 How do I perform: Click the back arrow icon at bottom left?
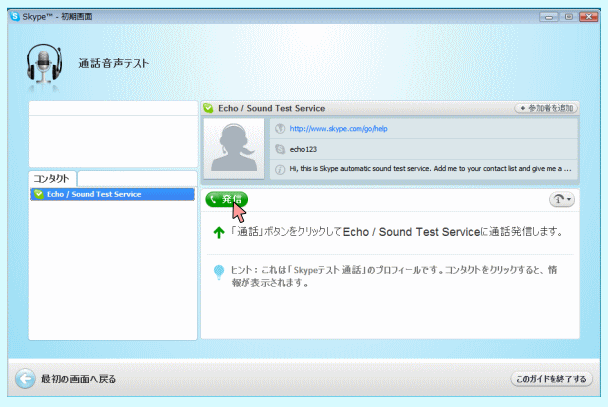[25, 379]
